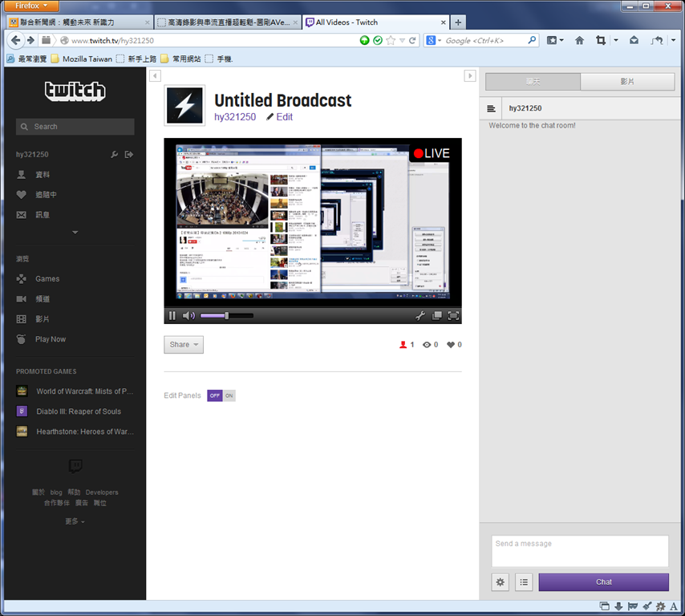Expand the sidebar user menu with the down arrow

(x=75, y=233)
